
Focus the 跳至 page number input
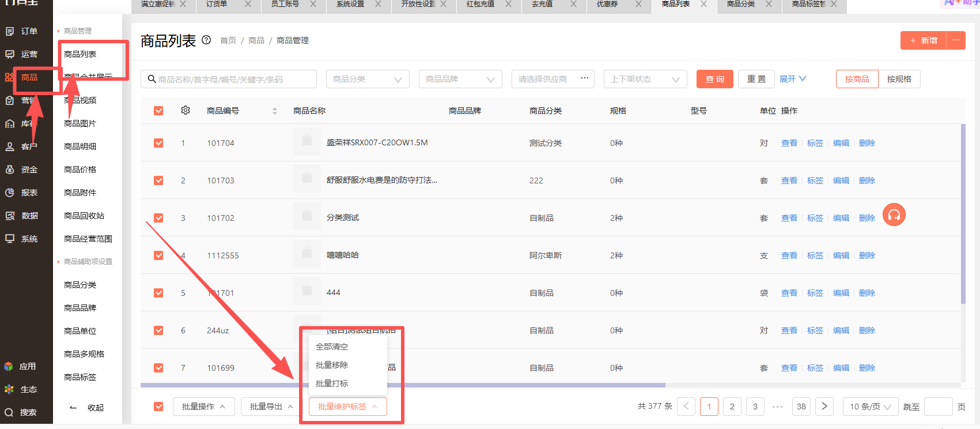tap(938, 407)
